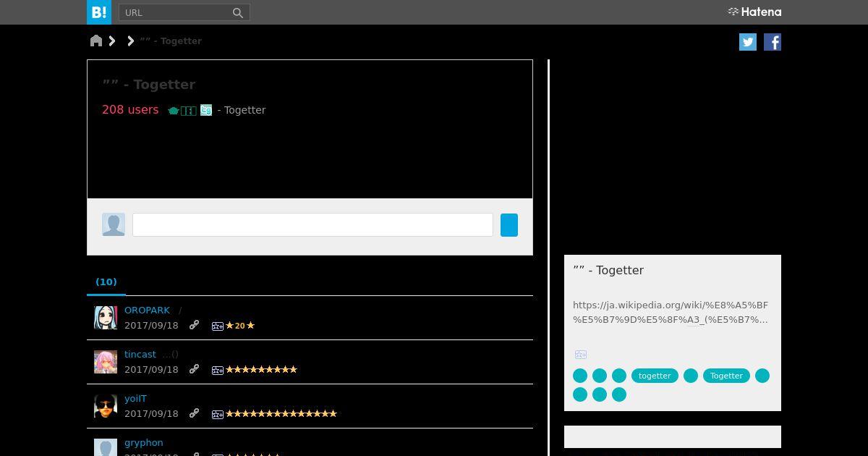Share the page on Facebook
The width and height of the screenshot is (868, 456).
pos(773,42)
